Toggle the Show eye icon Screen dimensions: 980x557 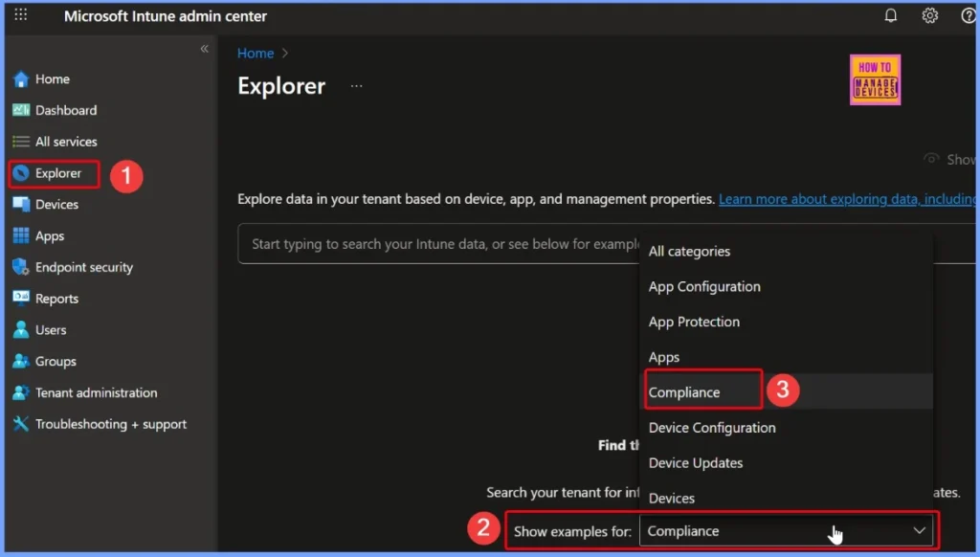click(x=931, y=159)
